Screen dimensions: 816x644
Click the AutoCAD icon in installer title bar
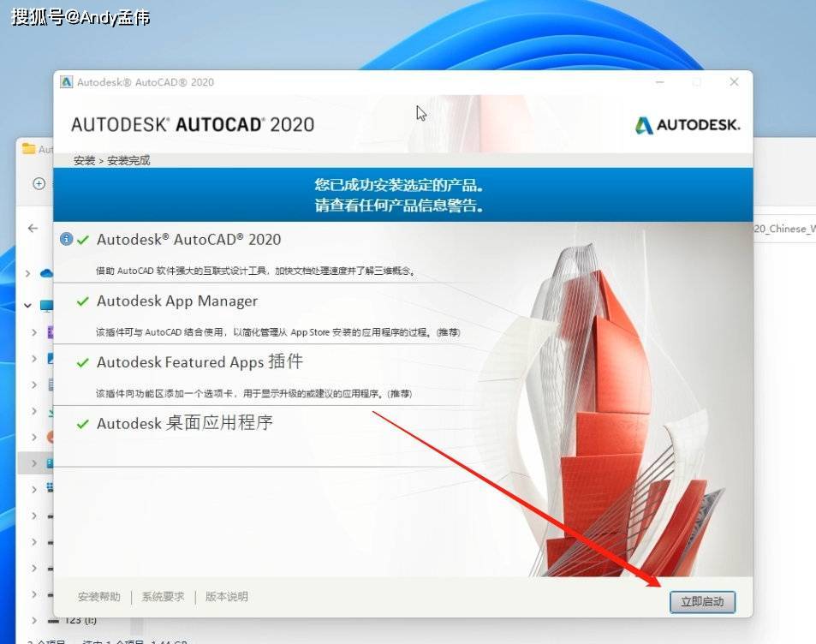[66, 81]
